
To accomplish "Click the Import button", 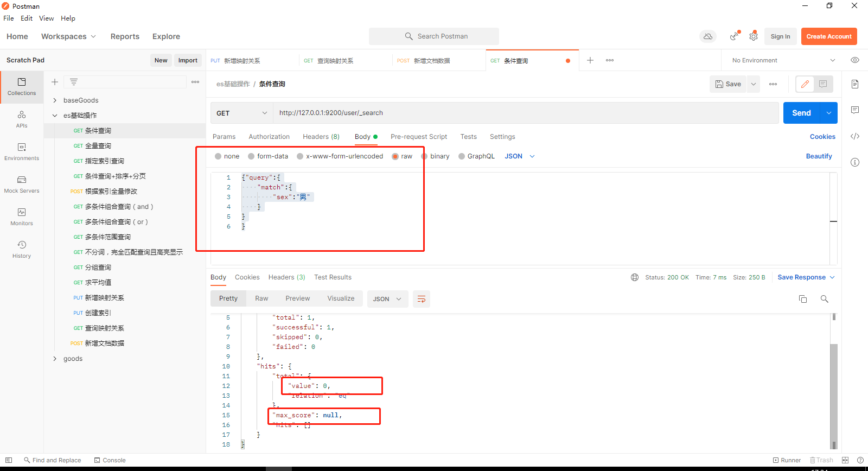I will pos(188,60).
